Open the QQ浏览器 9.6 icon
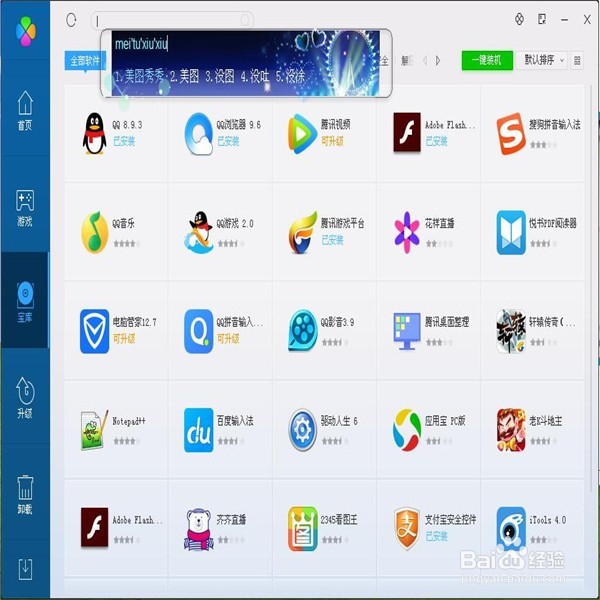 (x=198, y=134)
